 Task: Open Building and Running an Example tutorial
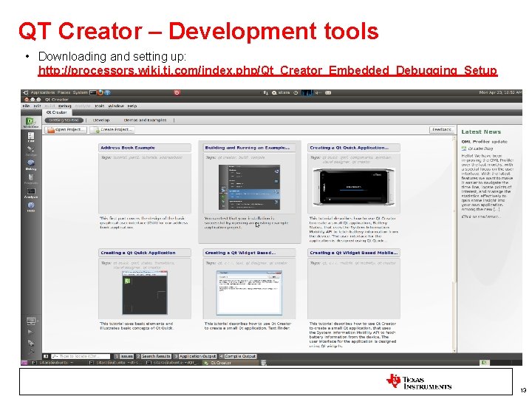(250, 148)
